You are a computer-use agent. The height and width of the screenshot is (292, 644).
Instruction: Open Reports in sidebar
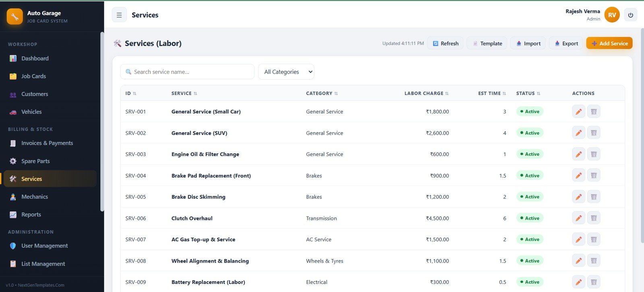coord(50,214)
